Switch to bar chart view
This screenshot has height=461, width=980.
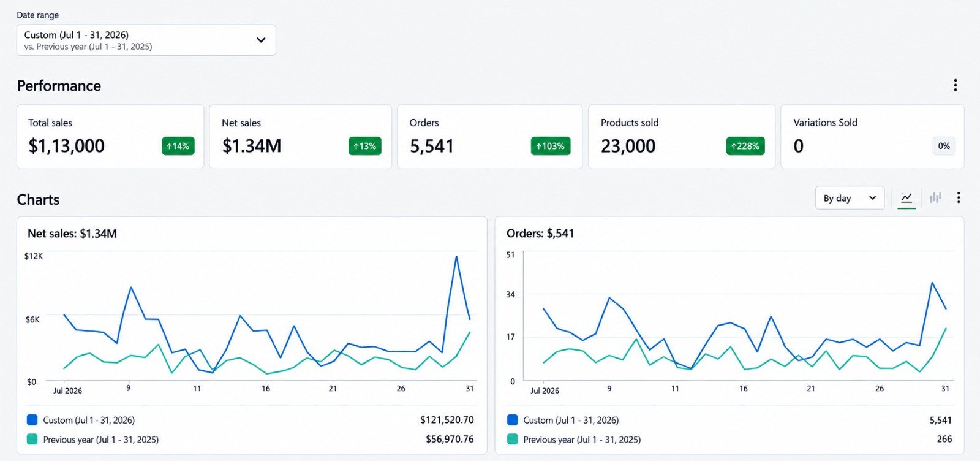coord(935,198)
